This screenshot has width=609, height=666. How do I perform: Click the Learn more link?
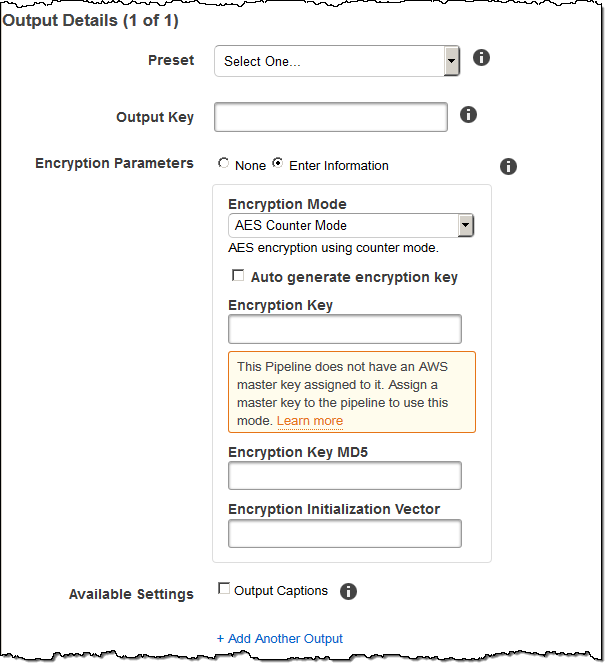310,421
